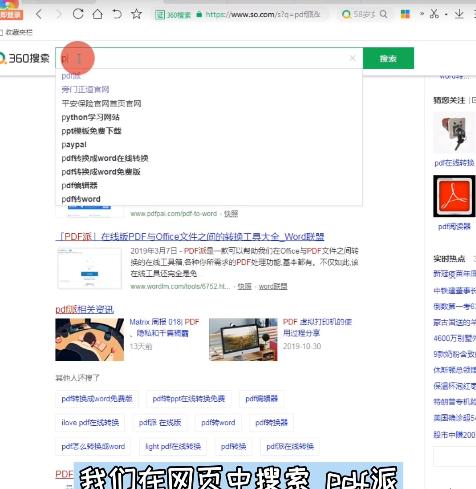This screenshot has width=476, height=489.
Task: Click related tag pdf派 在线版
Action: click(160, 423)
